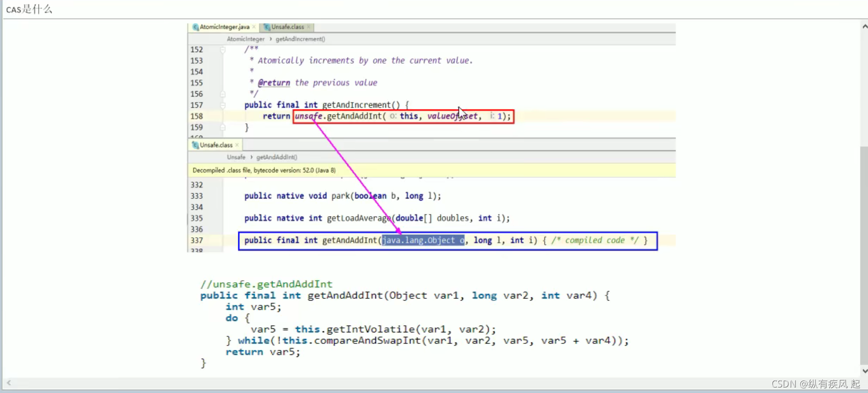Close the AtomicInteger.java tab
This screenshot has height=393, width=868.
[x=254, y=27]
